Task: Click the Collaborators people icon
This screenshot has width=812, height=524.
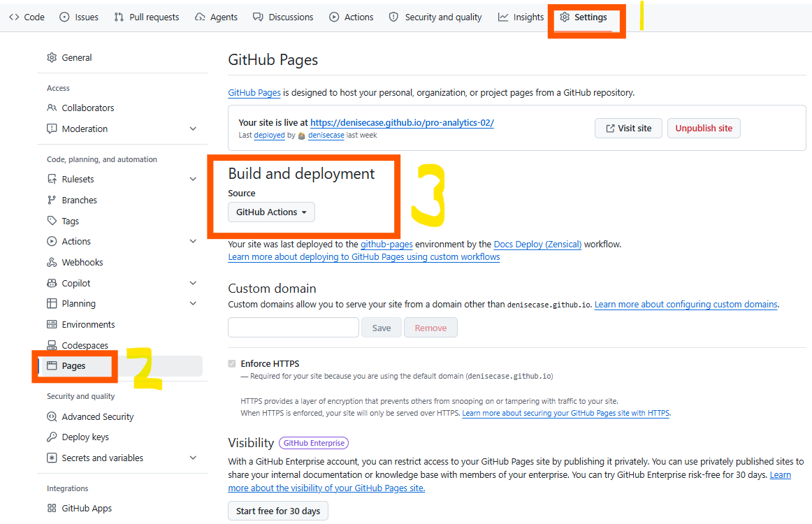Action: 52,108
